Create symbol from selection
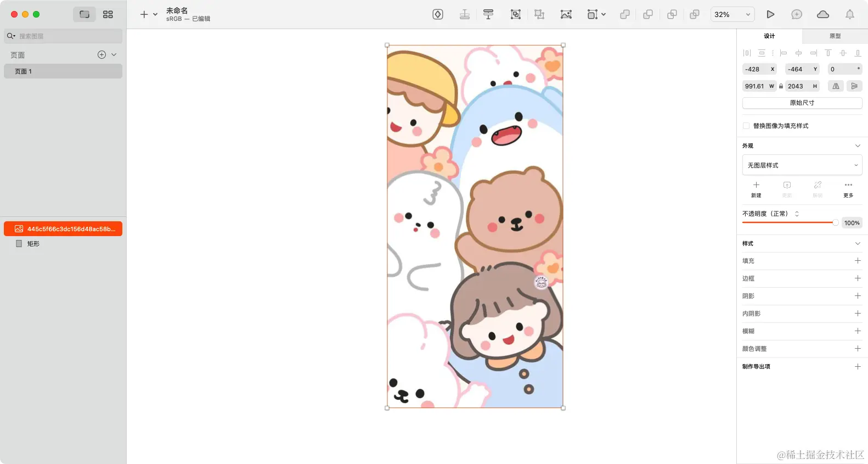868x464 pixels. tap(438, 14)
